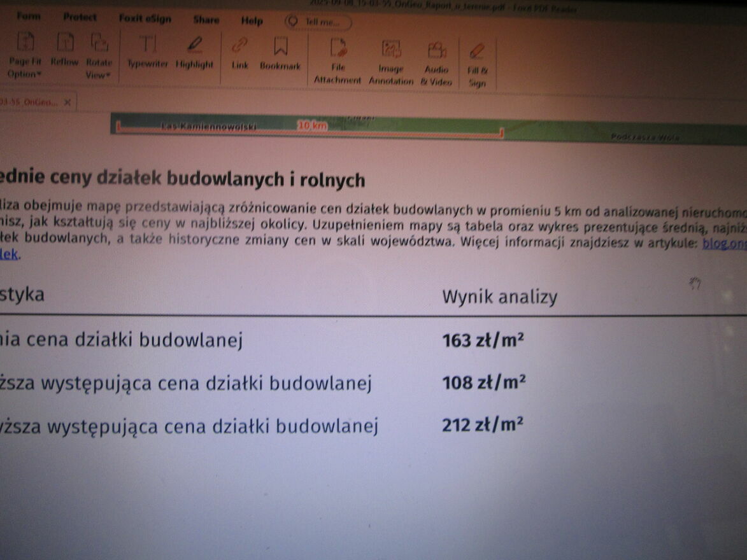Screen dimensions: 747x560
Task: Close the OnGeo document tab
Action: 68,102
